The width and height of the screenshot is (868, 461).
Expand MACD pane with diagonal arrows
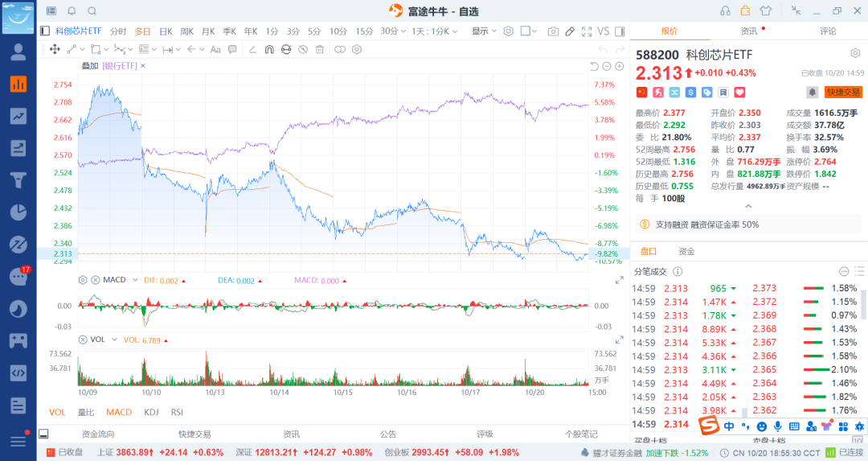tap(620, 281)
